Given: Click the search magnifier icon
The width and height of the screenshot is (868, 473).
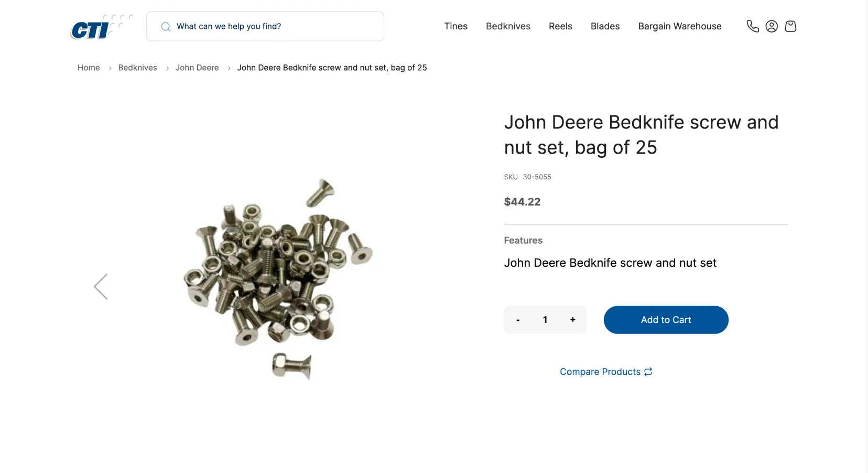Looking at the screenshot, I should (x=166, y=27).
